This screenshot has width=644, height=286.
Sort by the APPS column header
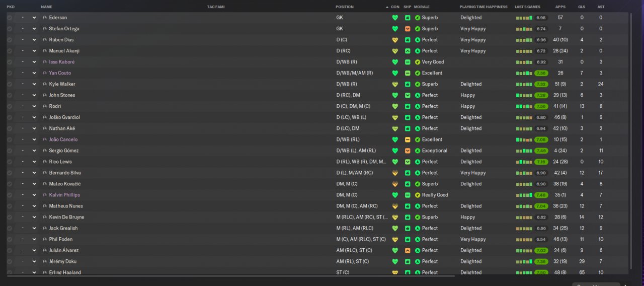[560, 7]
